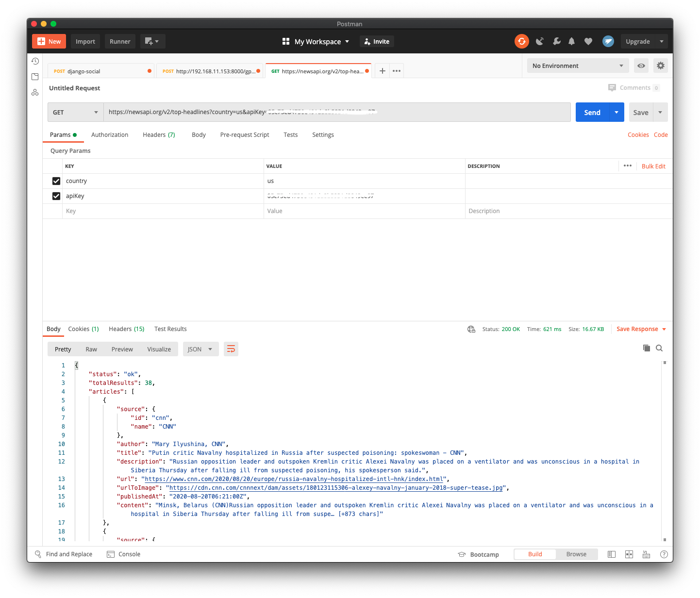Screen dimensions: 700x598
Task: Open Bootcamp from status bar
Action: coord(479,554)
